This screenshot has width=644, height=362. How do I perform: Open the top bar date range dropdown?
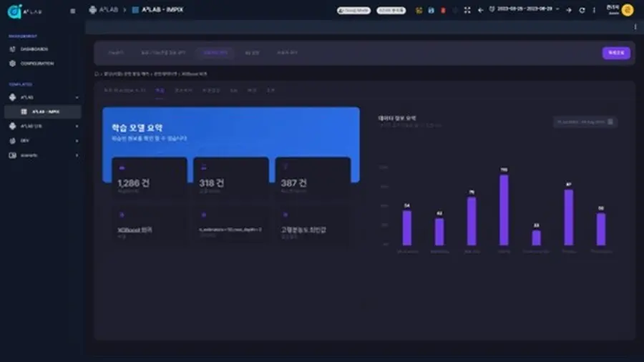(527, 10)
